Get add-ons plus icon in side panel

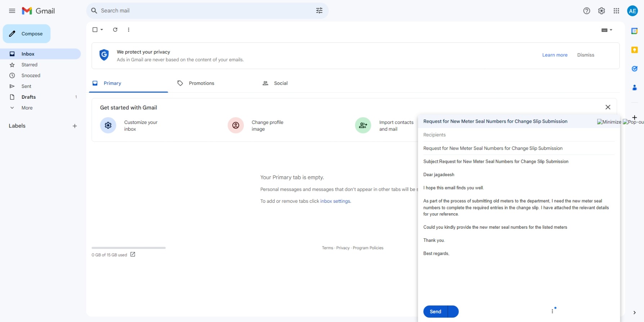[635, 117]
